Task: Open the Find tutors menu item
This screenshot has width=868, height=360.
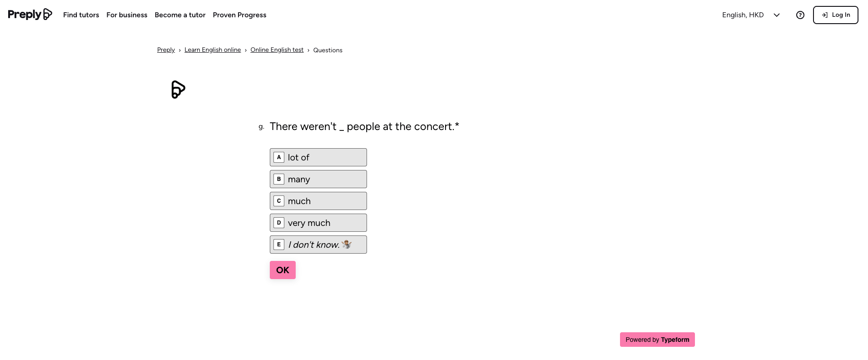Action: (x=81, y=15)
